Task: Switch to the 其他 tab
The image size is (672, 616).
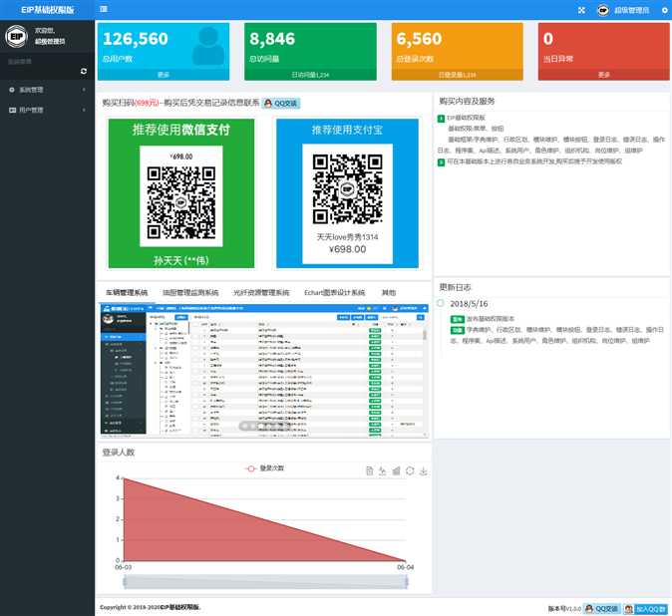Action: click(x=389, y=293)
